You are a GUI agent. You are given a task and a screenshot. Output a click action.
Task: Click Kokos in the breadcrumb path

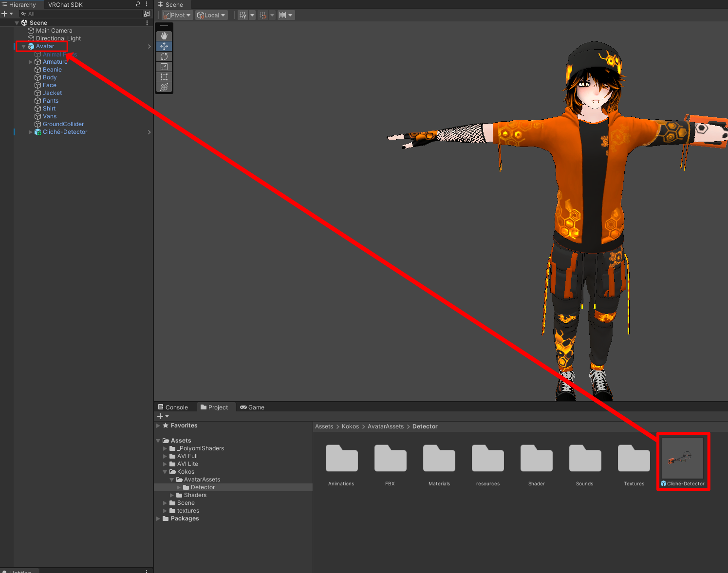point(350,426)
